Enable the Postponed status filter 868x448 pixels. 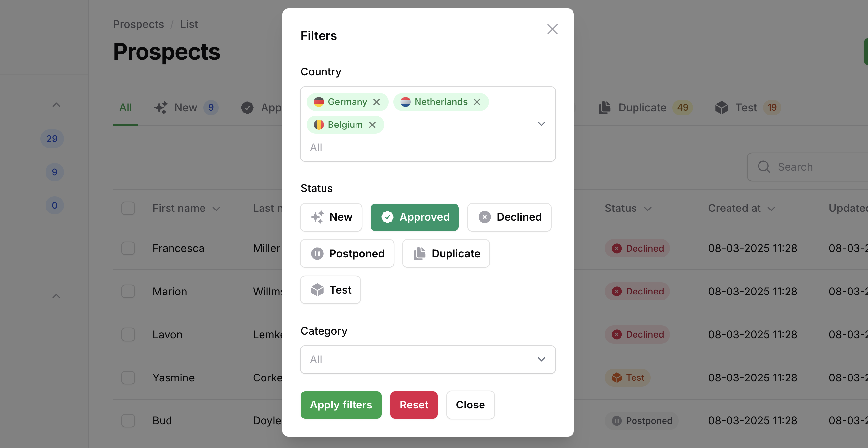click(347, 253)
